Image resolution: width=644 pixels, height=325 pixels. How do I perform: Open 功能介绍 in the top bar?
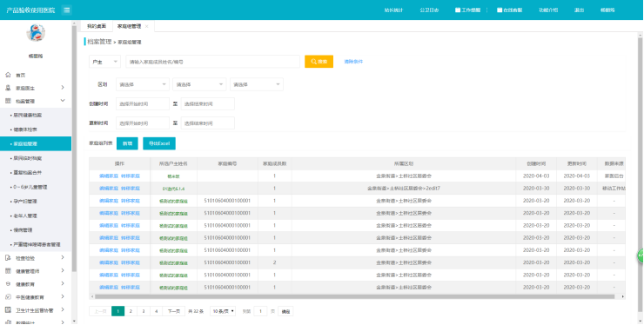pyautogui.click(x=548, y=10)
